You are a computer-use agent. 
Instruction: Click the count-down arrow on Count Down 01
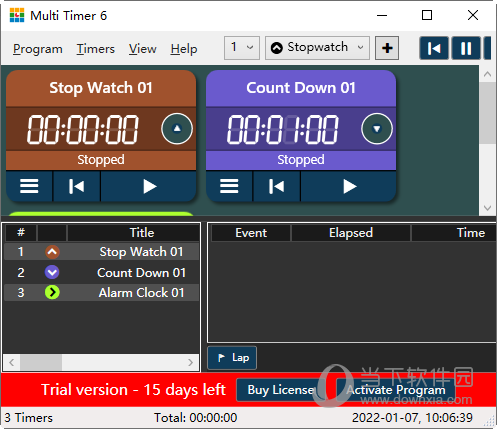377,128
